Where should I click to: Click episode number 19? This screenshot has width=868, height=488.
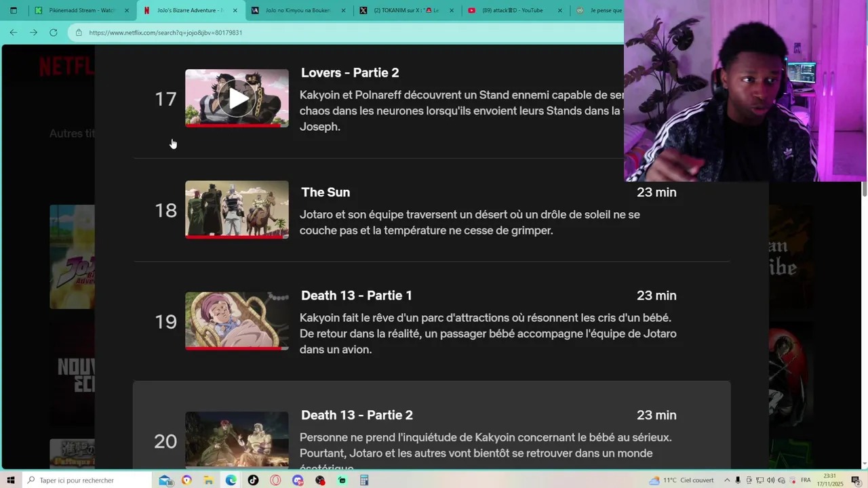165,321
